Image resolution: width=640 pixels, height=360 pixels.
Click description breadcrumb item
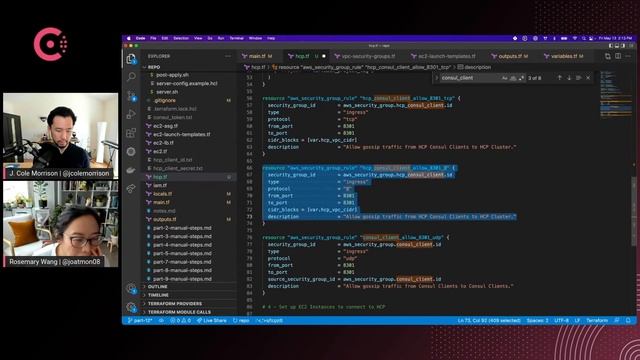(474, 67)
